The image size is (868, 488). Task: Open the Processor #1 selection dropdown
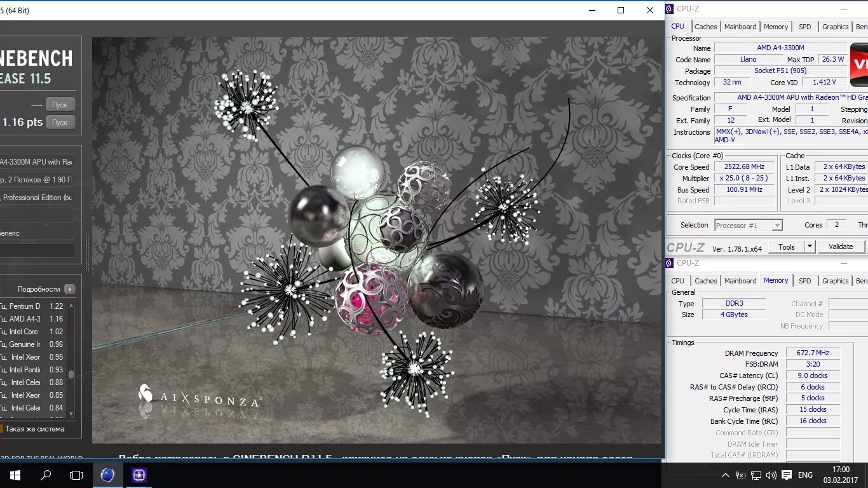click(x=748, y=225)
